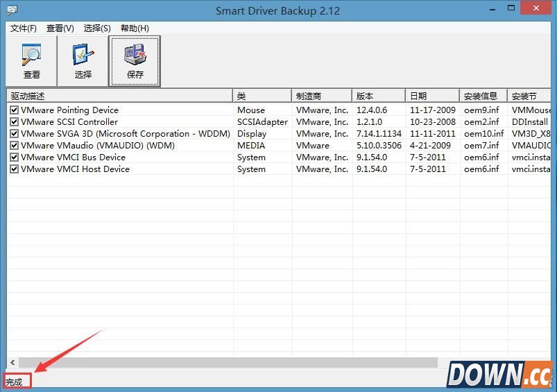
Task: Click the app icon in title bar
Action: 12,10
